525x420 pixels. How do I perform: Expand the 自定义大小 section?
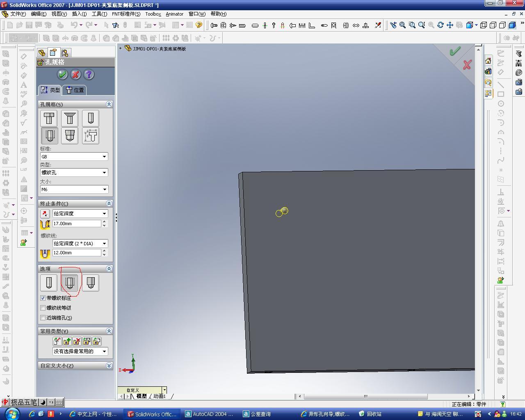109,365
